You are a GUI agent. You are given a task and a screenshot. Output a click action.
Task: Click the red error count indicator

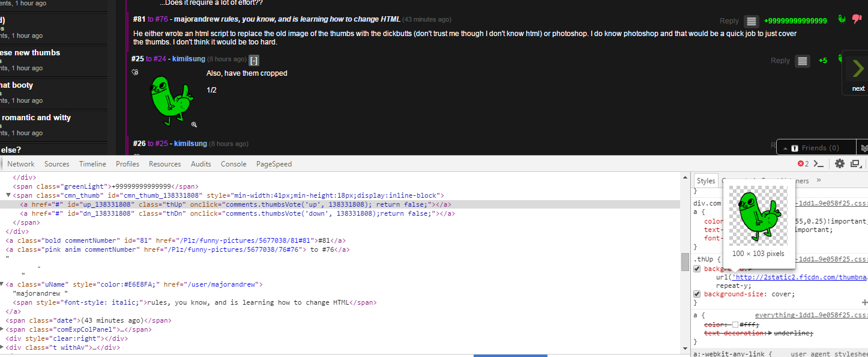(803, 163)
